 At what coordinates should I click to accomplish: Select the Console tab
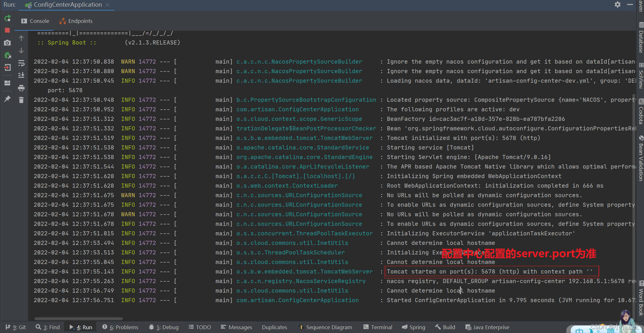click(x=35, y=21)
